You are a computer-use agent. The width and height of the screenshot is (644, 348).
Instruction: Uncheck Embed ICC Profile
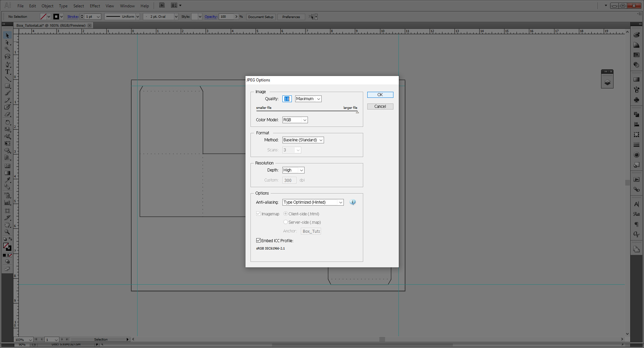[x=258, y=240]
